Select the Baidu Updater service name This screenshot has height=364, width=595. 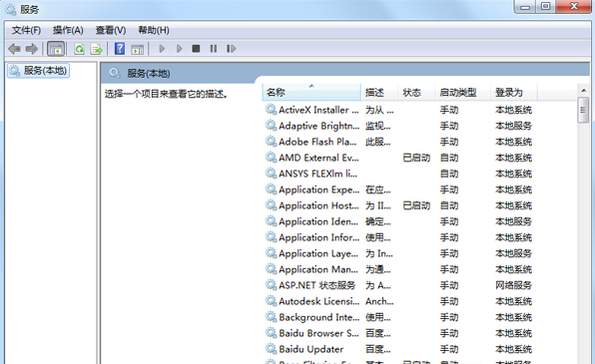point(311,349)
